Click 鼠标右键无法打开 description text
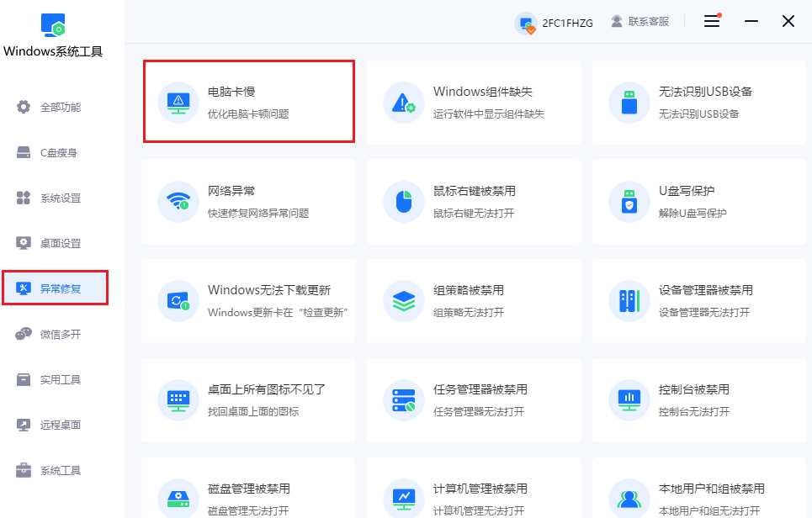This screenshot has width=812, height=518. point(474,214)
